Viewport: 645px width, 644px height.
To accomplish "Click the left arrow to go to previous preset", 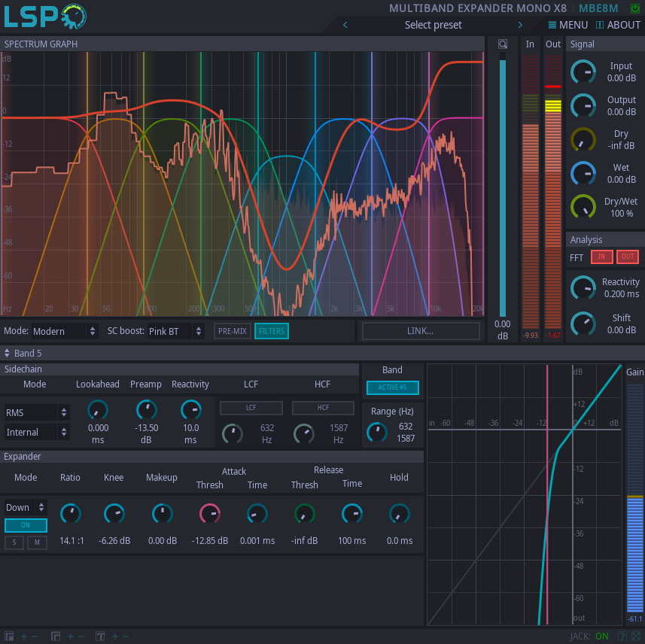I will 345,25.
